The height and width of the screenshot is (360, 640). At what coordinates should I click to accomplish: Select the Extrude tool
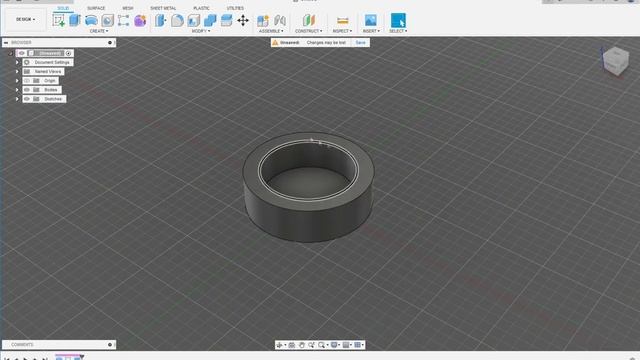(75, 20)
